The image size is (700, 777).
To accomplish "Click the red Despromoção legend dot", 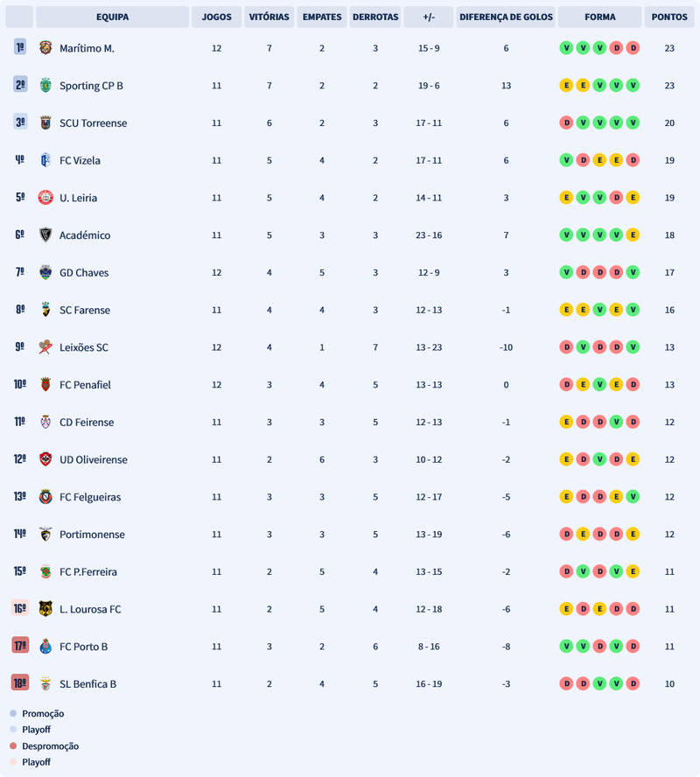I will 13,746.
